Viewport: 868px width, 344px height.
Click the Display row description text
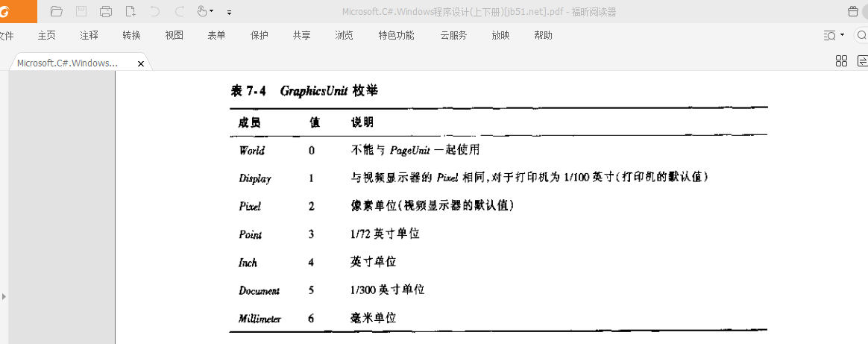coord(530,178)
